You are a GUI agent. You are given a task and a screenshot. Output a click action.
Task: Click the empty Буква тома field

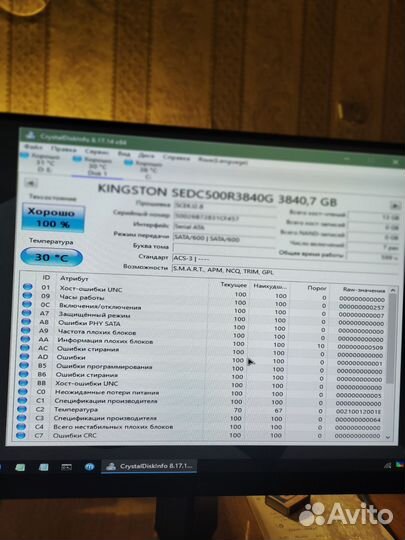(x=224, y=248)
